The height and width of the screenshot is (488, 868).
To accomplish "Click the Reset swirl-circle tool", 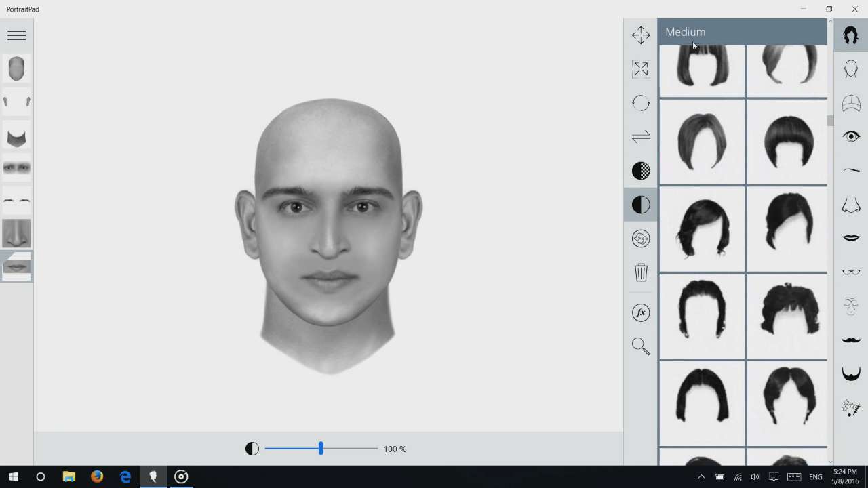I will click(x=641, y=239).
